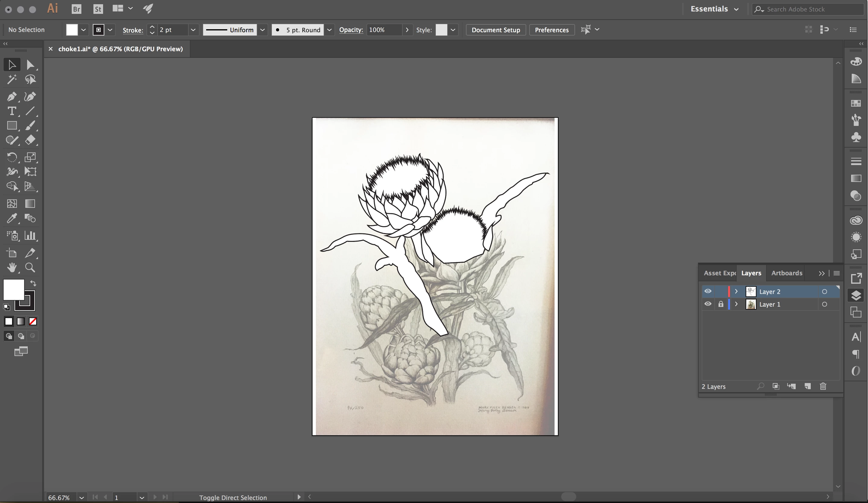This screenshot has height=503, width=868.
Task: Click the choke1.ai document tab
Action: click(120, 49)
